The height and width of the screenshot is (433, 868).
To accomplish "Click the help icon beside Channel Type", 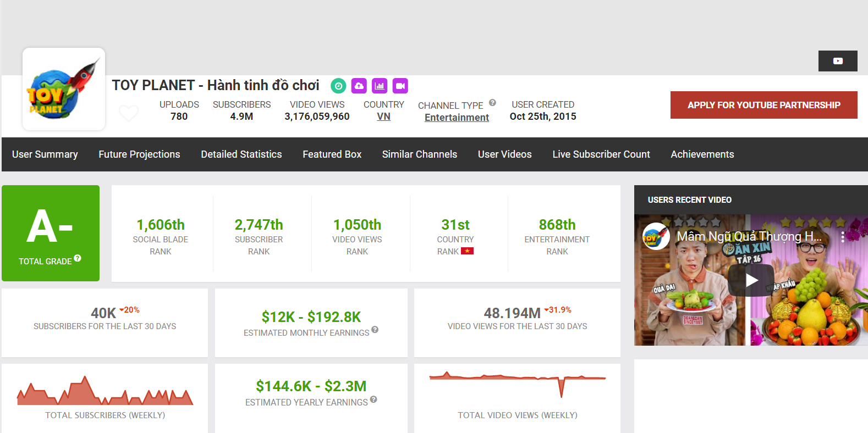I will tap(492, 103).
